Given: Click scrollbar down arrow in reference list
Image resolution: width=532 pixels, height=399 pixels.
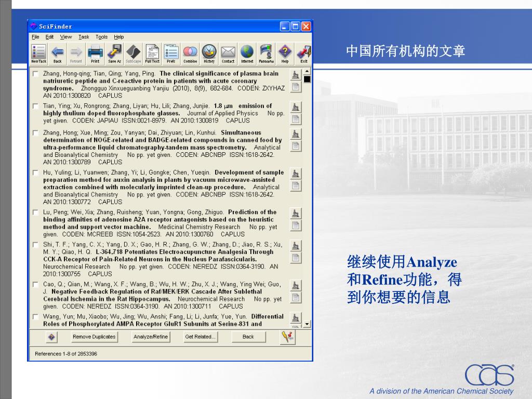Looking at the screenshot, I should click(x=307, y=324).
